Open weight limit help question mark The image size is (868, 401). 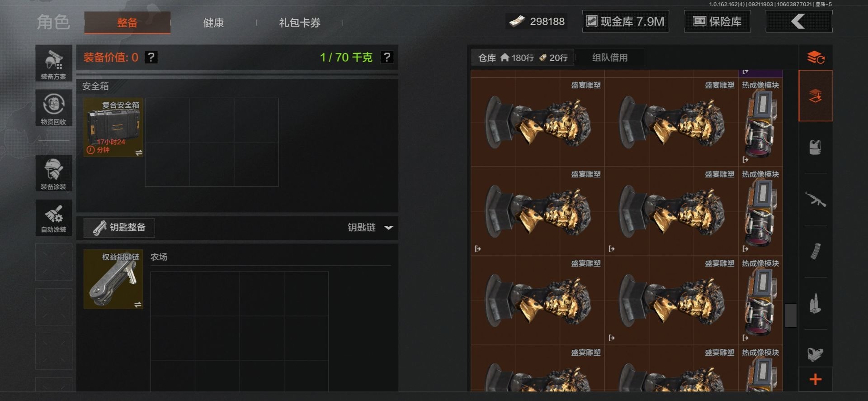click(387, 57)
